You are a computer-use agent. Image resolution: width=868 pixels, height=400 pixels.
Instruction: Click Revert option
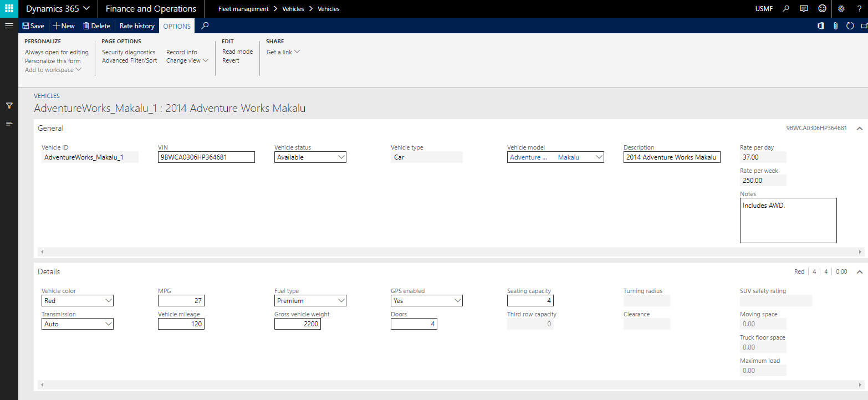click(x=231, y=60)
